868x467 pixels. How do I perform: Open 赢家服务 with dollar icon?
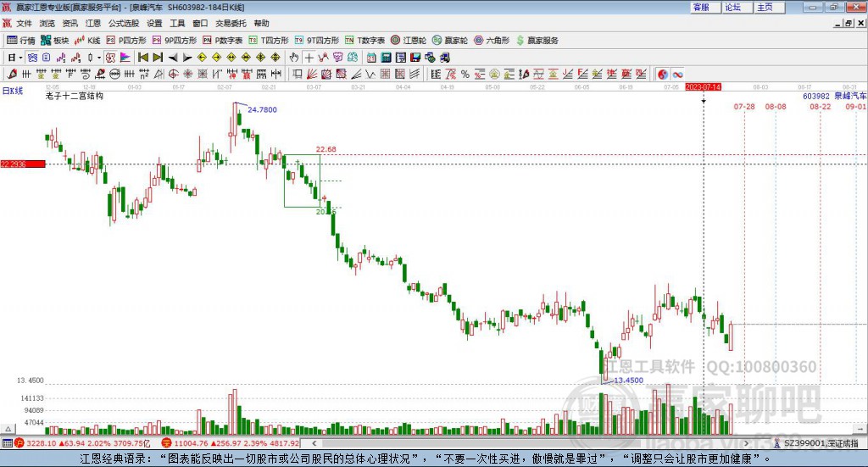coord(537,41)
